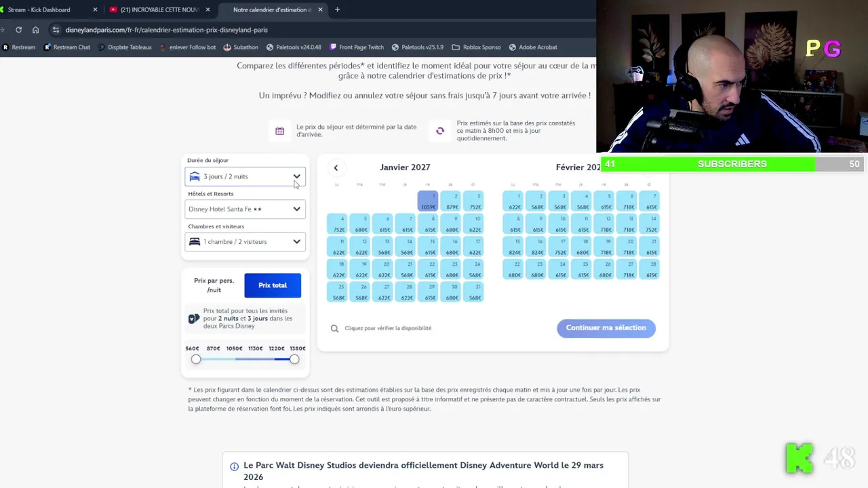The image size is (868, 488).
Task: Select February 1 priced 622€
Action: pos(513,201)
